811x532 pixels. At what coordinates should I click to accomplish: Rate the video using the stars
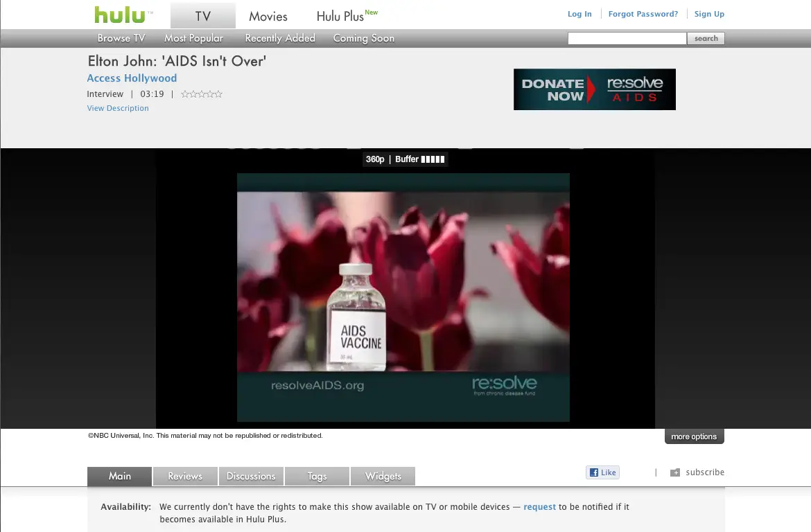[202, 94]
